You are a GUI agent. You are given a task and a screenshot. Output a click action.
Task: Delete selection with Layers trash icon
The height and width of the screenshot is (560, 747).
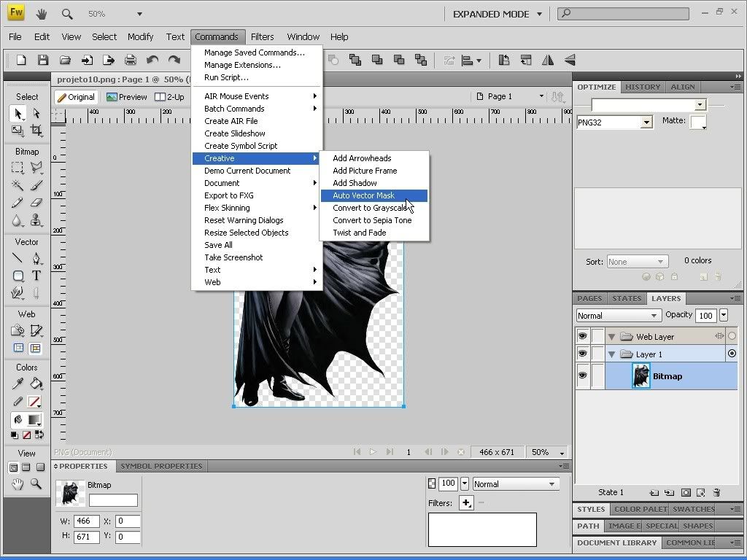pyautogui.click(x=716, y=492)
